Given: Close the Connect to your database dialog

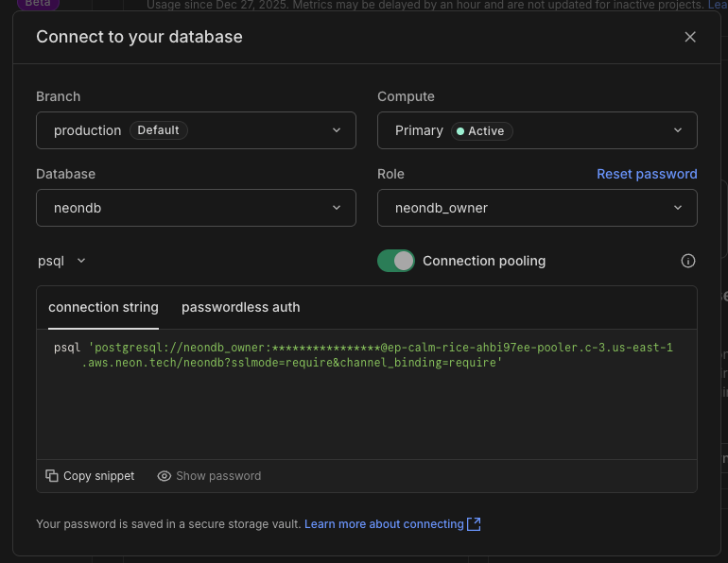Looking at the screenshot, I should 690,37.
